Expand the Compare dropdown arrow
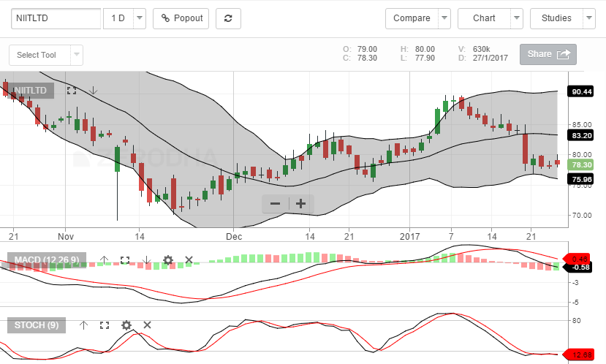606x364 pixels. pyautogui.click(x=444, y=18)
